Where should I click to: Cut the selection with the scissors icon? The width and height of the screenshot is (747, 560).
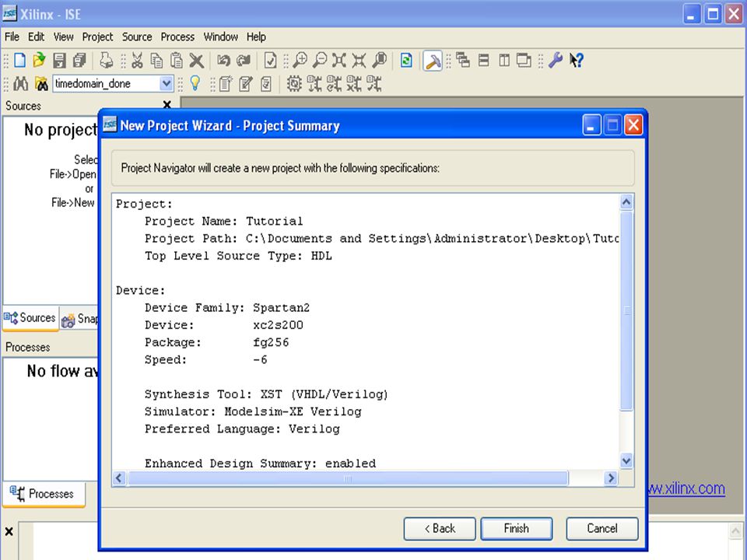137,61
